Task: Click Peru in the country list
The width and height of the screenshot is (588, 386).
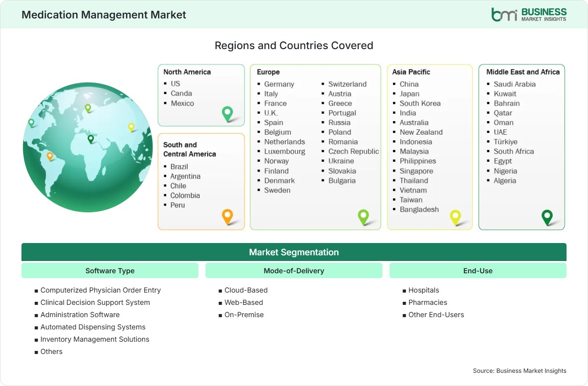Action: coord(177,205)
